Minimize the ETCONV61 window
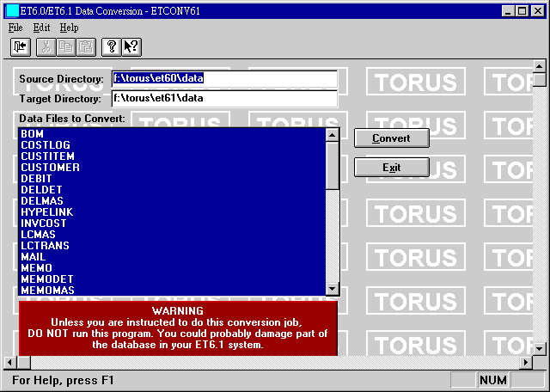The image size is (550, 392). point(508,11)
